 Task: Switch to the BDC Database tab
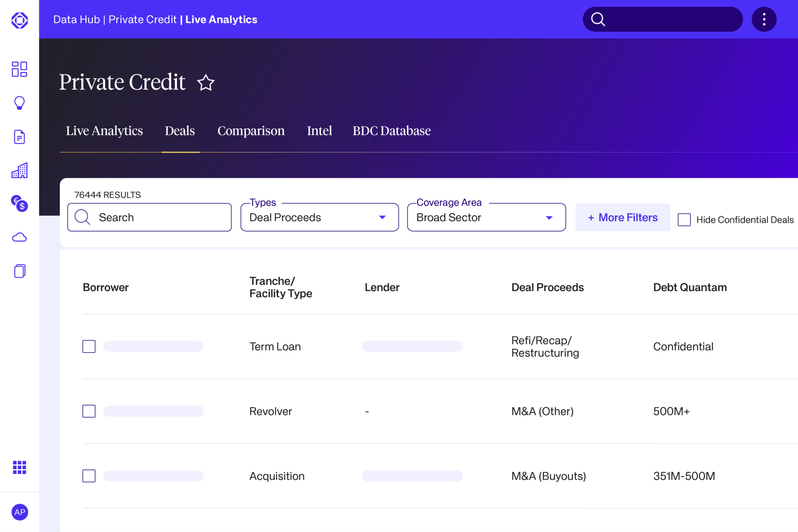392,131
